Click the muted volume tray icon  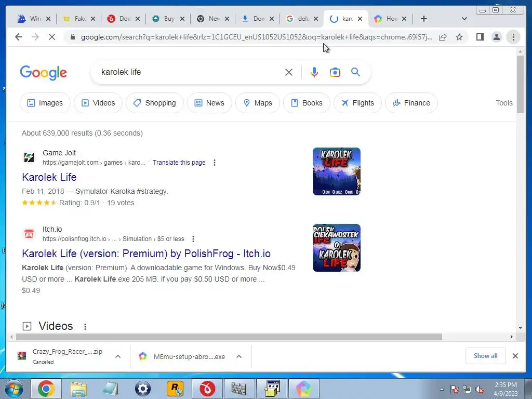coord(480,390)
